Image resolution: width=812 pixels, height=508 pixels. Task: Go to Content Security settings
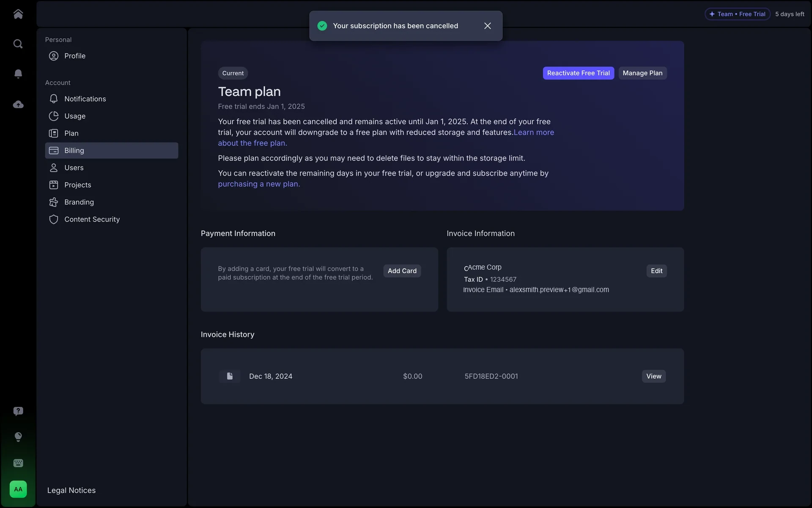pos(112,219)
